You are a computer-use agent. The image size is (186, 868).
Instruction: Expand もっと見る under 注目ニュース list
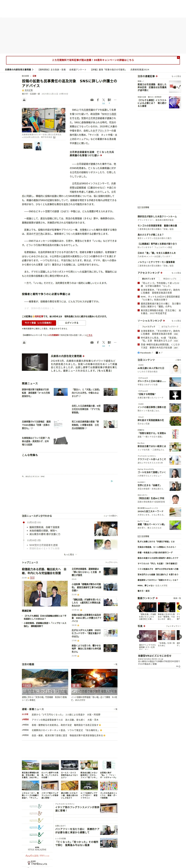tap(71, 554)
